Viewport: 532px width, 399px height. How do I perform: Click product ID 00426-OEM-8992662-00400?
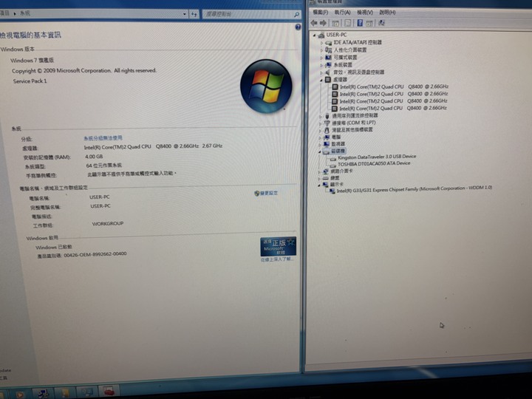click(x=95, y=254)
